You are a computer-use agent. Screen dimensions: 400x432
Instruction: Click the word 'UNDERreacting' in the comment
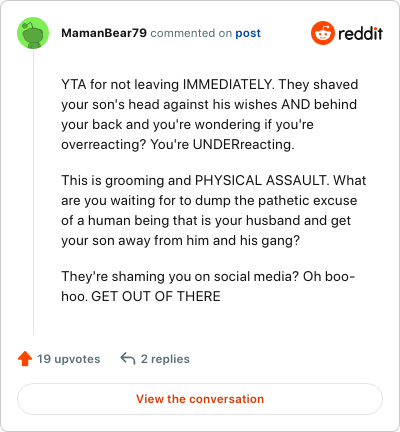[244, 144]
